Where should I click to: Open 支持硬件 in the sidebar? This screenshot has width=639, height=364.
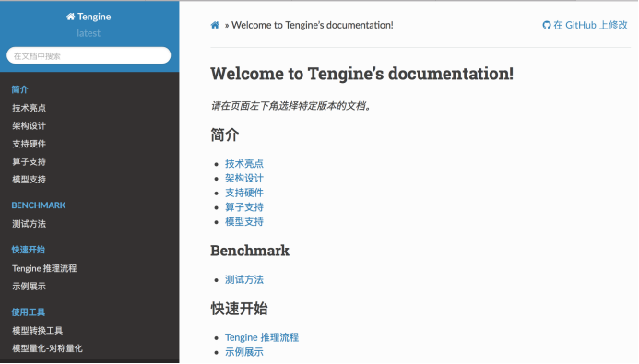[29, 144]
